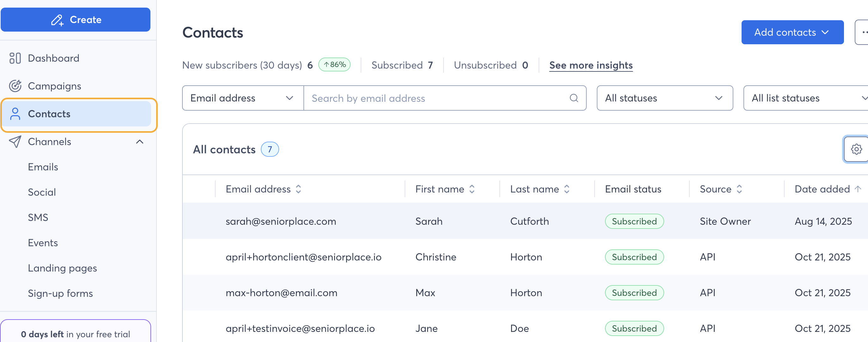Sort by Email address column arrows
868x342 pixels.
pyautogui.click(x=298, y=189)
